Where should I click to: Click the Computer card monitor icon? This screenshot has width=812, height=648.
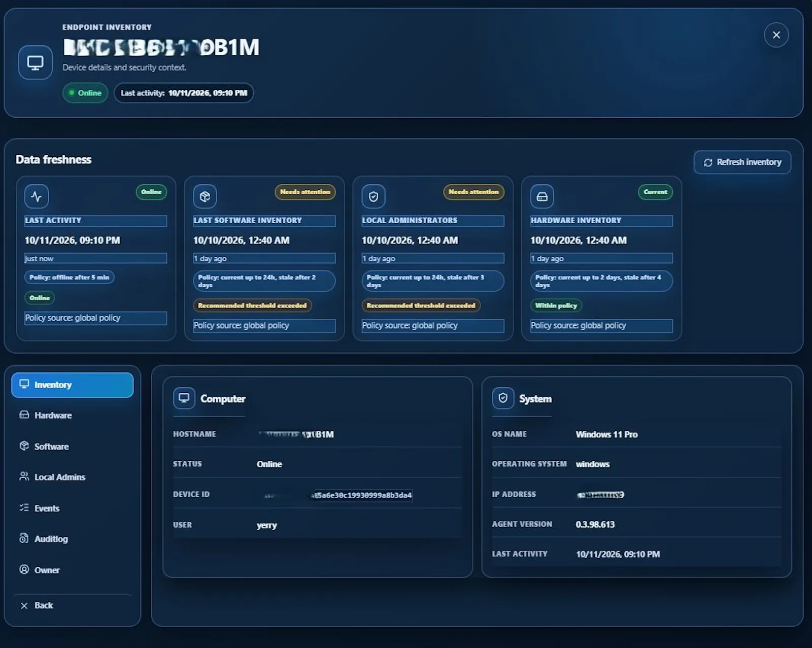pyautogui.click(x=184, y=398)
